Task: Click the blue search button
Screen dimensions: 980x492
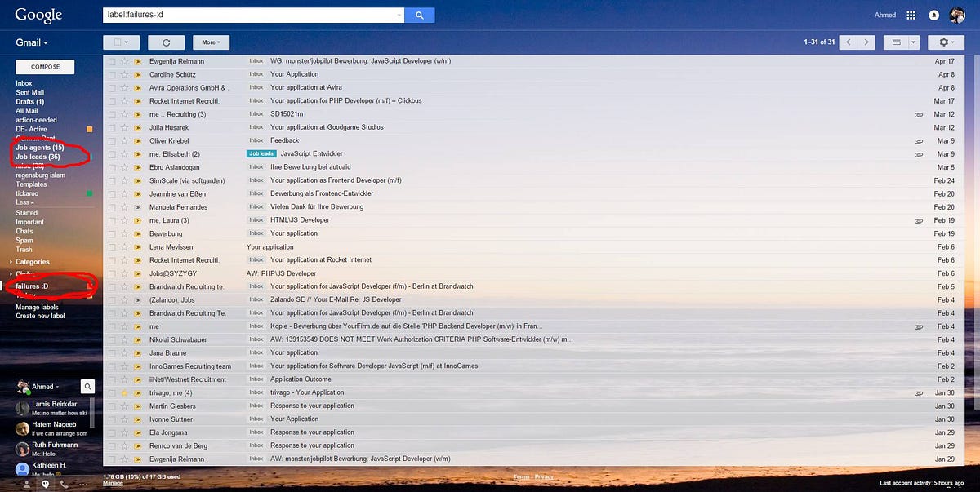Action: [420, 15]
